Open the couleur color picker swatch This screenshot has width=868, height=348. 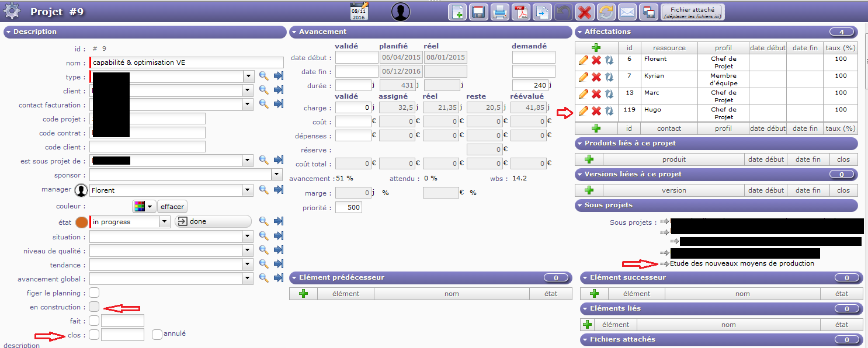click(144, 207)
